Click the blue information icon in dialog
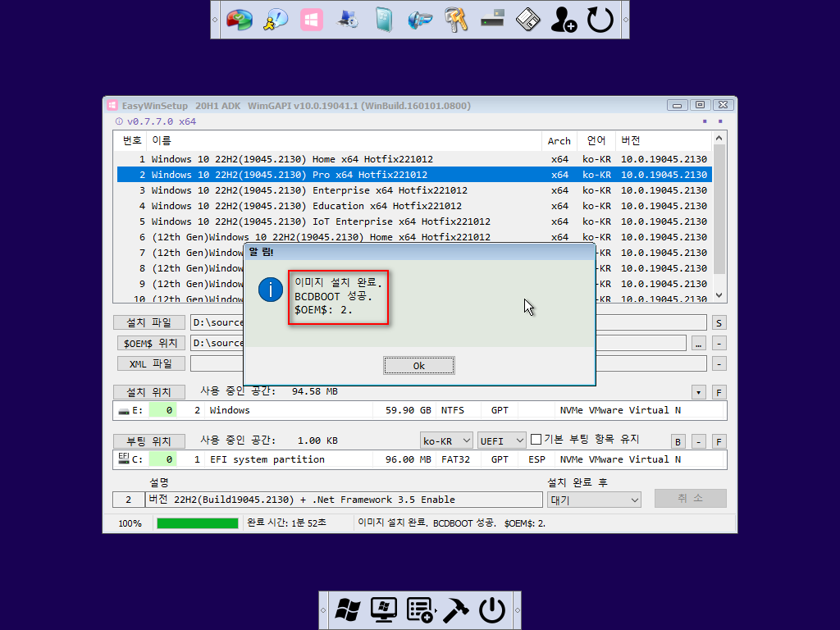The height and width of the screenshot is (630, 840). click(271, 290)
